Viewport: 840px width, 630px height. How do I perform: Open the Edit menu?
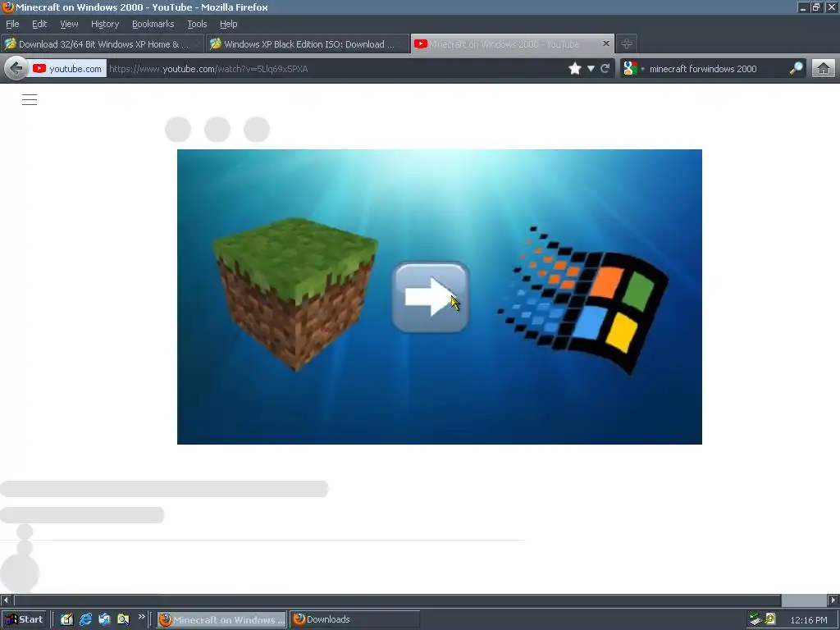pos(39,24)
